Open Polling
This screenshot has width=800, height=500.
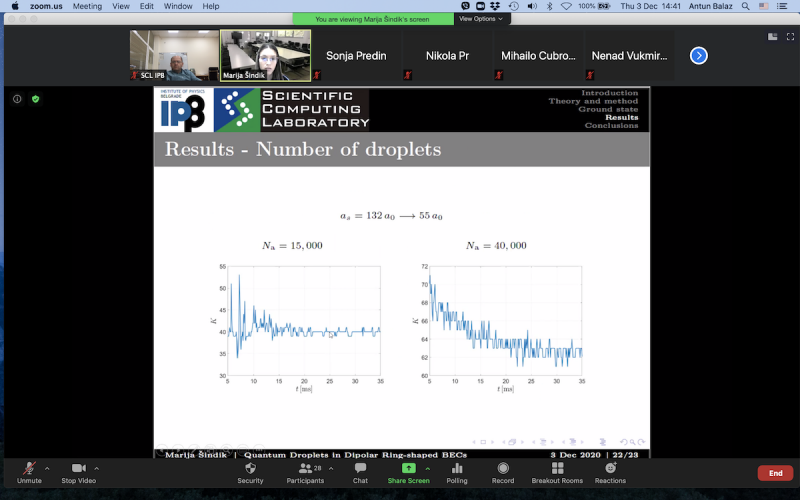pyautogui.click(x=457, y=472)
